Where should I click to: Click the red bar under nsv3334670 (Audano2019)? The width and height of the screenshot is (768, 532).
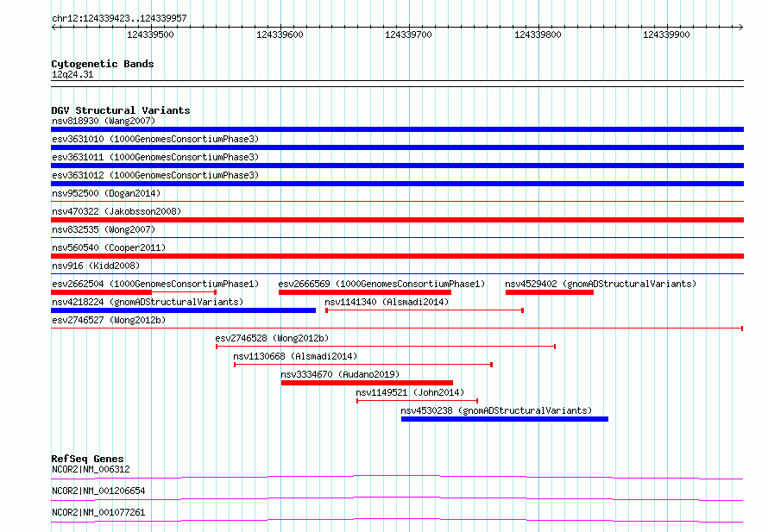(367, 383)
